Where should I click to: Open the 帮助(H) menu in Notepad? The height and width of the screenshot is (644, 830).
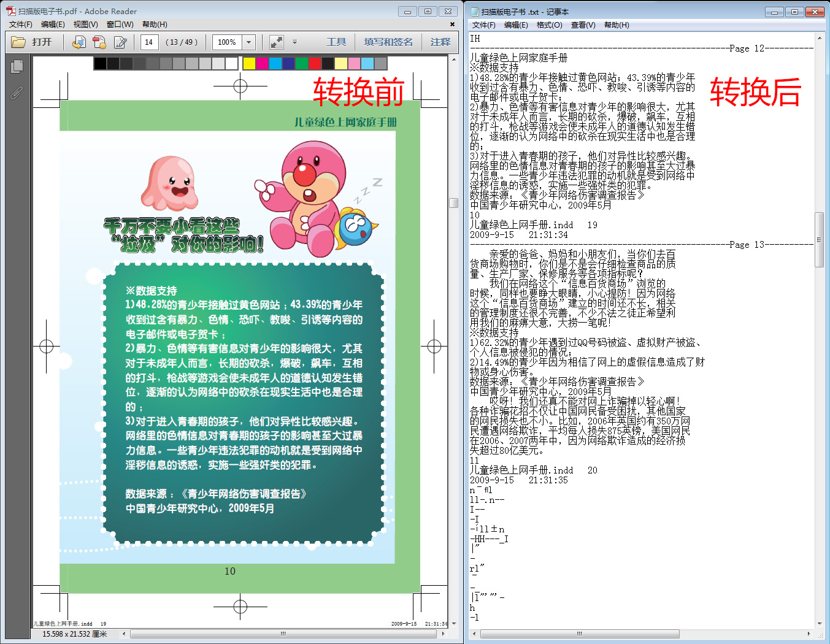point(617,25)
